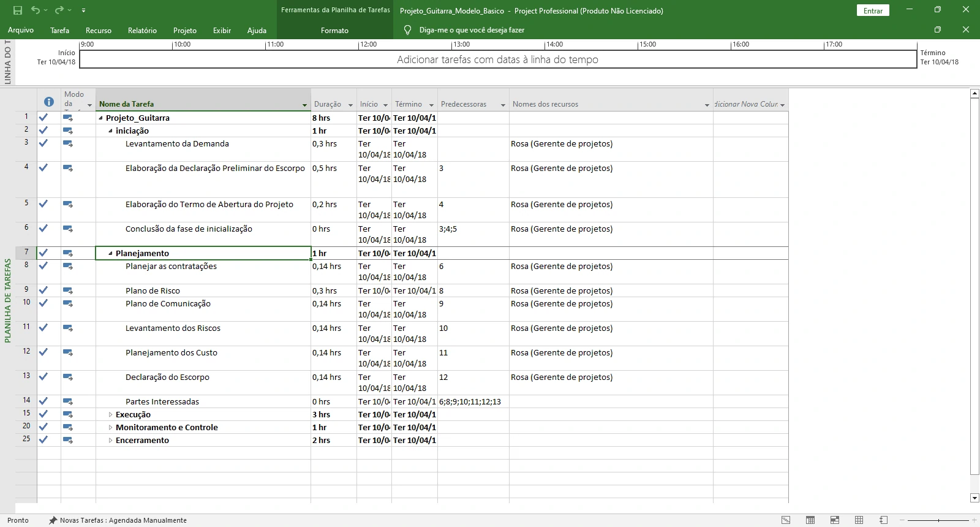Switch to Task Usage view from the status bar
Screen dimensions: 980x527
(810, 520)
